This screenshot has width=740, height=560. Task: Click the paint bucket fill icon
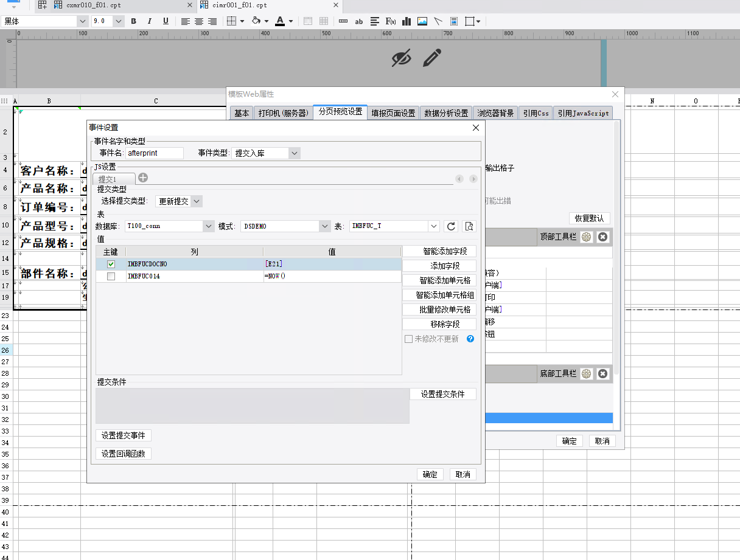[256, 21]
